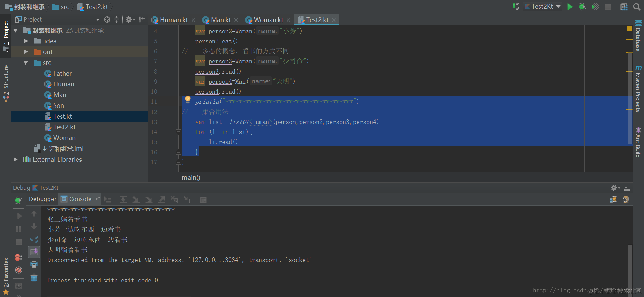
Task: Toggle scroll to end of console
Action: pyautogui.click(x=34, y=252)
